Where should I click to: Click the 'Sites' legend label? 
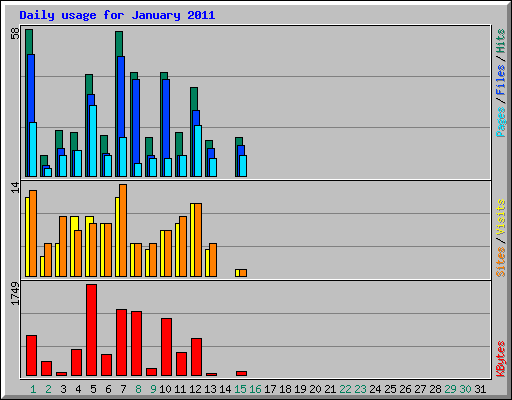[x=501, y=262]
